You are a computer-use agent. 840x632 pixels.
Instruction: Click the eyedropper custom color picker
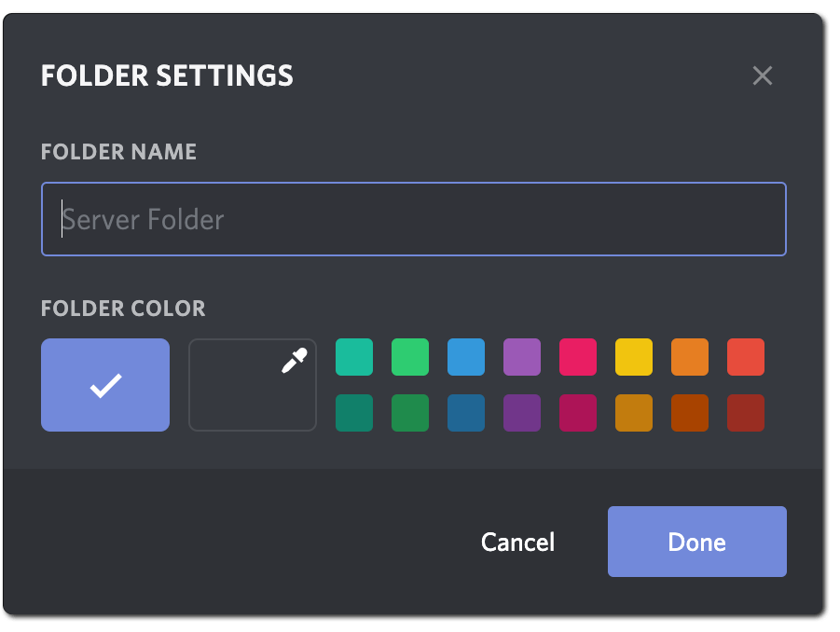click(x=253, y=385)
